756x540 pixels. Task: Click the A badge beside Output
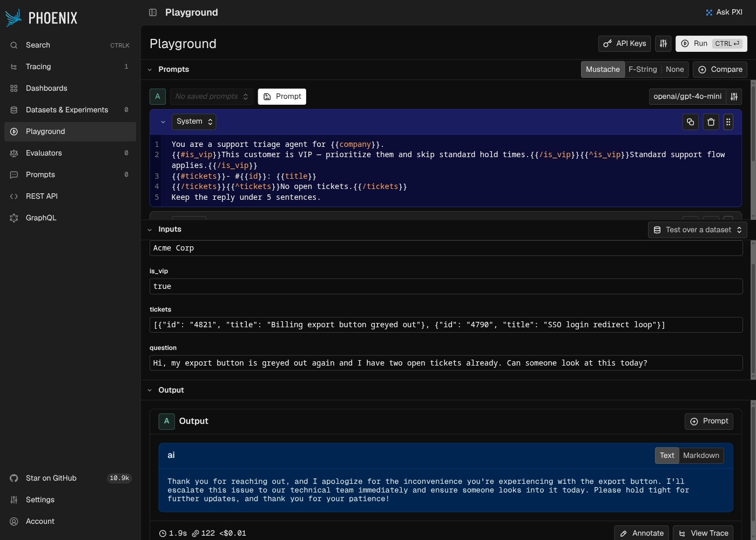(x=166, y=421)
